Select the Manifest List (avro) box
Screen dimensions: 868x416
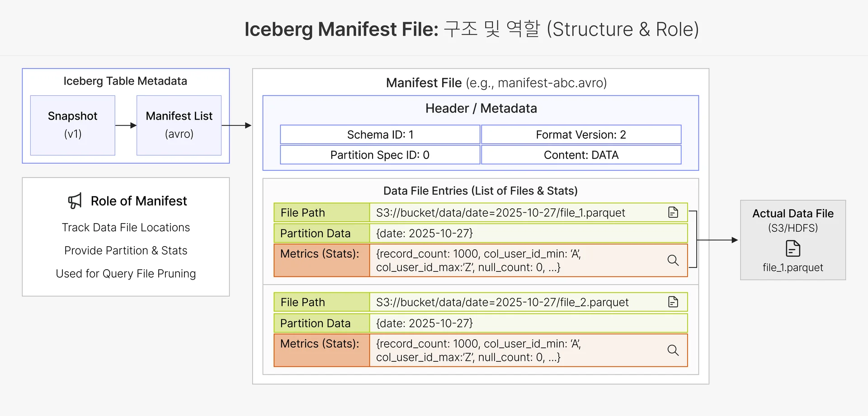tap(179, 125)
